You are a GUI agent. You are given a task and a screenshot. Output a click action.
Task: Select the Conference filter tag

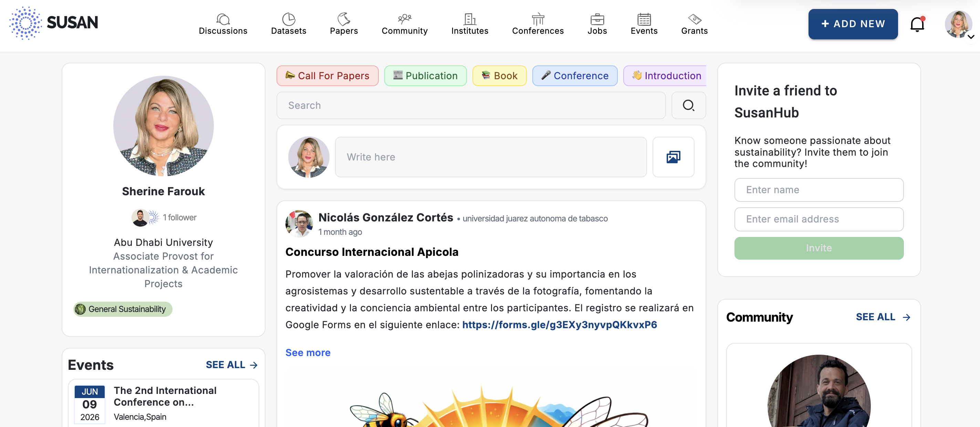574,76
